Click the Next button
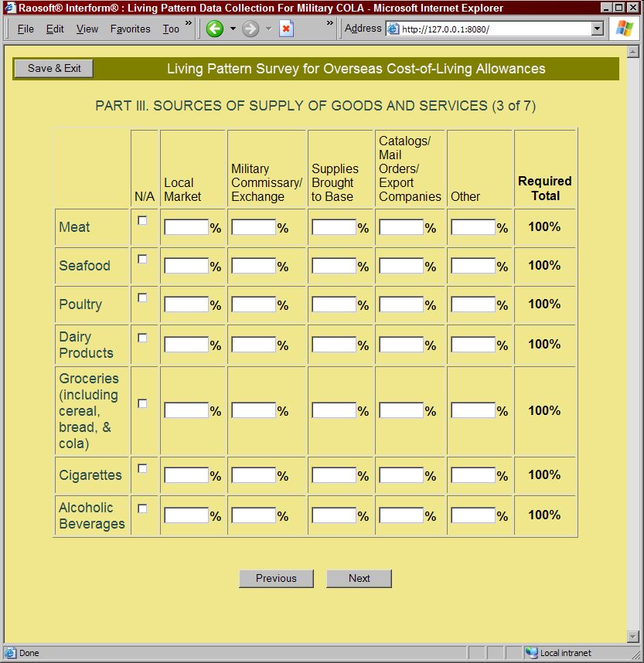This screenshot has height=663, width=644. [359, 579]
